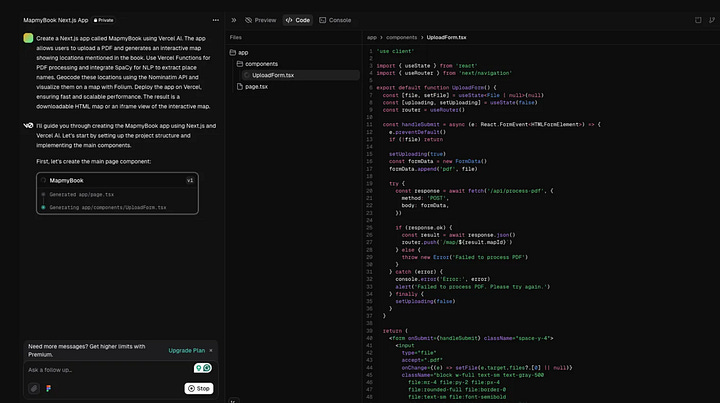Select UploadForm.tsx in the file tree
720x403 pixels.
[x=300, y=75]
